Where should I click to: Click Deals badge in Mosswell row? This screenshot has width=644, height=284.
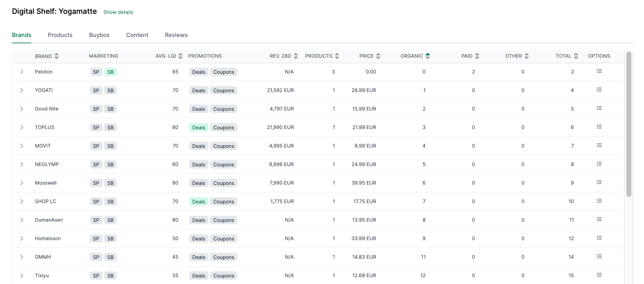[x=199, y=183]
